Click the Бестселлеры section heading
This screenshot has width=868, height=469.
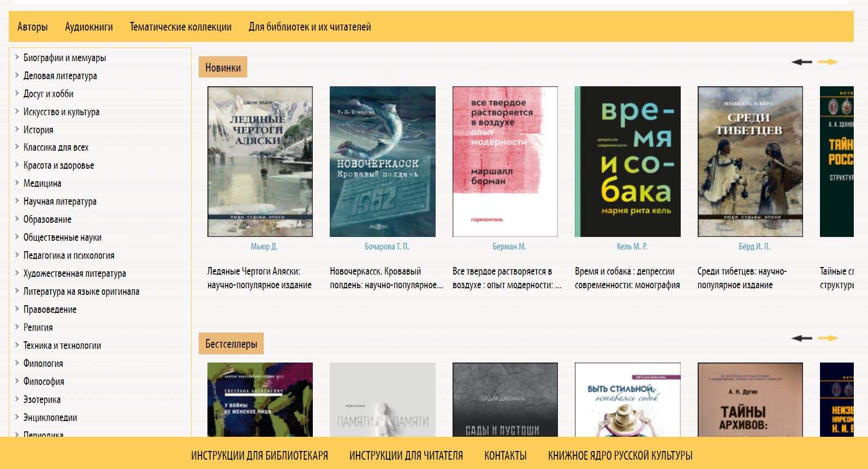231,343
